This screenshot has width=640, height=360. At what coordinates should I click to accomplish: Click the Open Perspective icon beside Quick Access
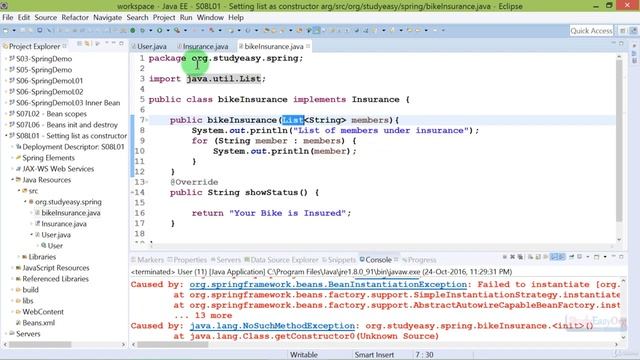coord(623,31)
